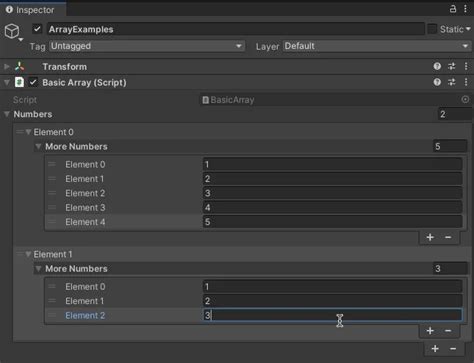The height and width of the screenshot is (363, 474).
Task: Open the Static flags dropdown arrow
Action: [x=468, y=29]
